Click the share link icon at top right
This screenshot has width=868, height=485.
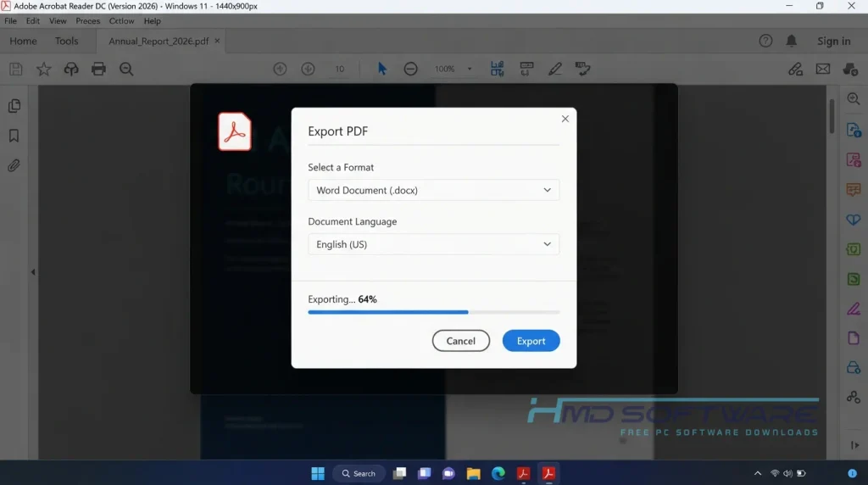pyautogui.click(x=795, y=69)
